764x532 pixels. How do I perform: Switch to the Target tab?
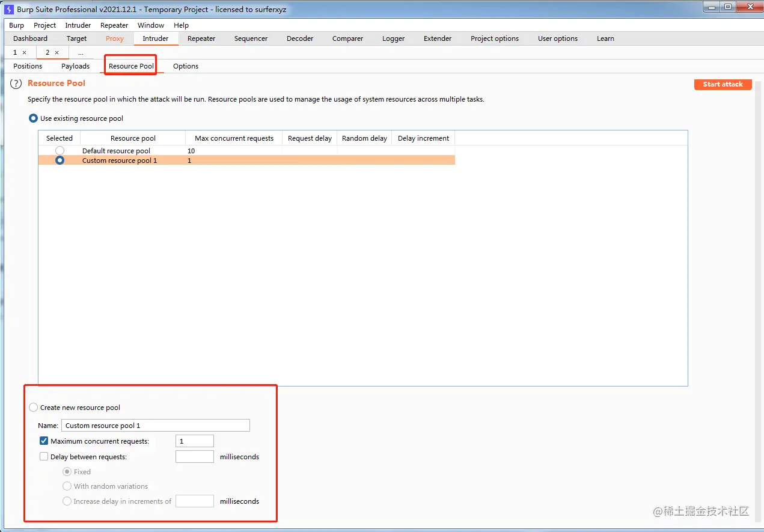pyautogui.click(x=76, y=38)
